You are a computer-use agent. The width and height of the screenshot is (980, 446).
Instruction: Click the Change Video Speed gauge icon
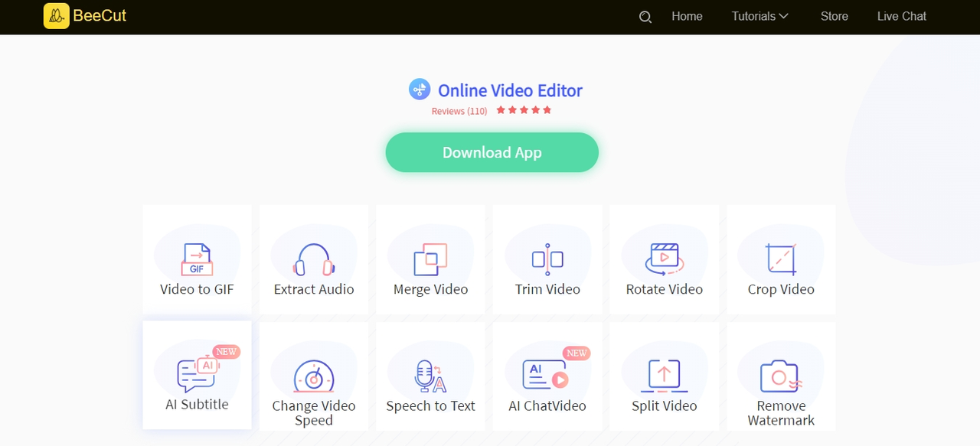pyautogui.click(x=314, y=376)
